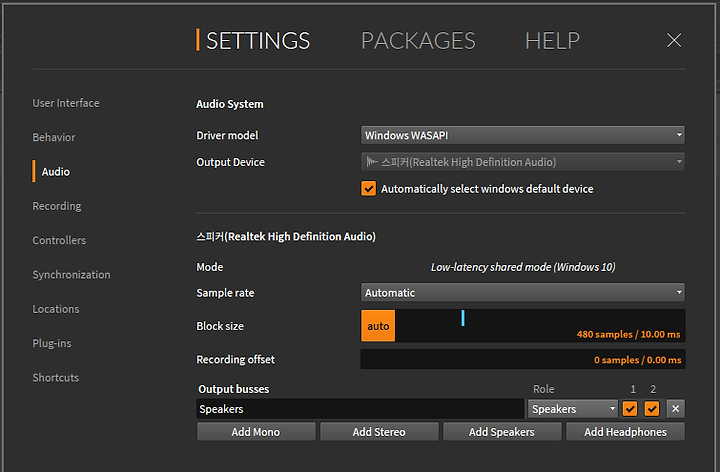Toggle channel 1 for Speakers bus
The image size is (720, 472).
(630, 409)
